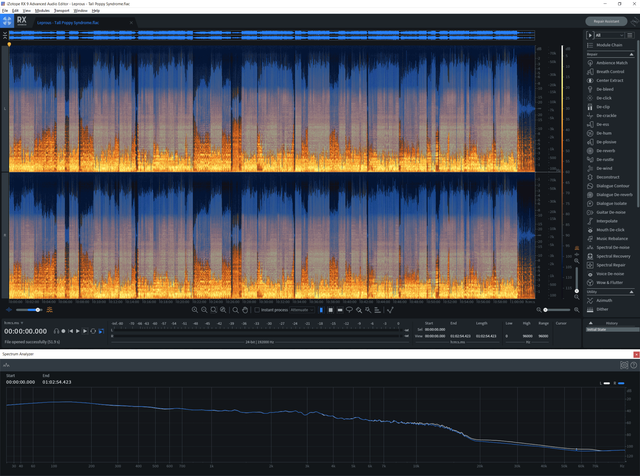Open the Deconstruct module
This screenshot has width=640, height=476.
pyautogui.click(x=604, y=177)
